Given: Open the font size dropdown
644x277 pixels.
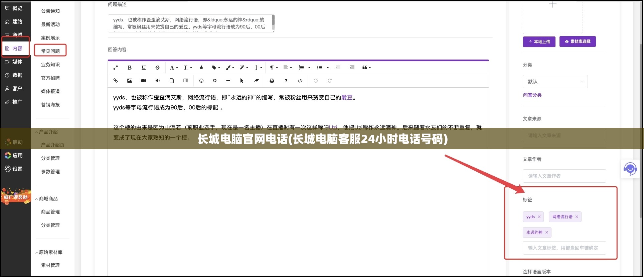Looking at the screenshot, I should [x=188, y=68].
